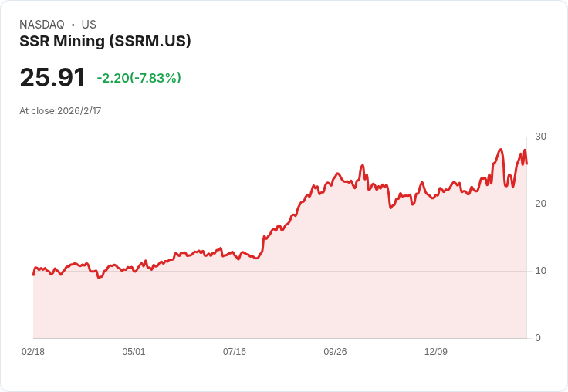Select the 05/01 date on the time axis
This screenshot has height=392, width=568.
coord(134,352)
